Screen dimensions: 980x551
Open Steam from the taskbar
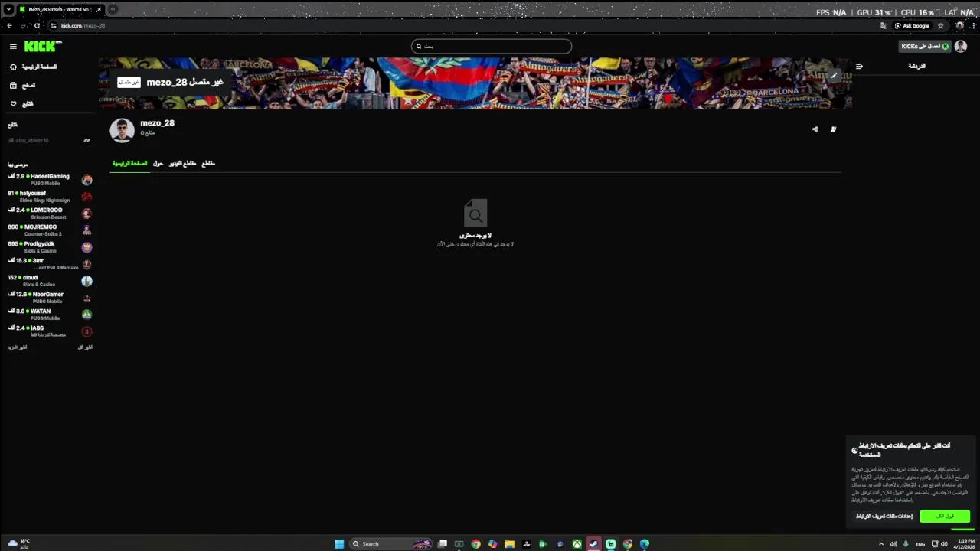[x=593, y=544]
